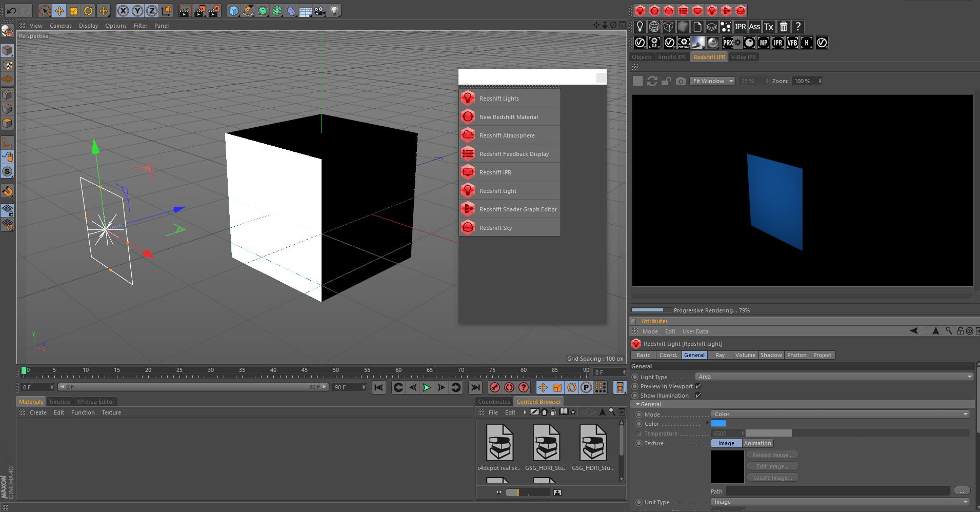This screenshot has height=512, width=980.
Task: Switch to the V-Ray IPR tab
Action: pyautogui.click(x=743, y=57)
